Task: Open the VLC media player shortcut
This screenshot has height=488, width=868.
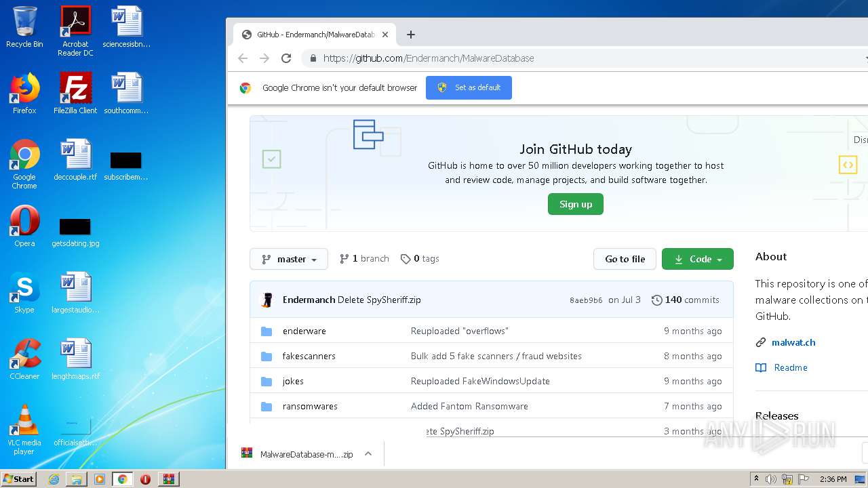Action: click(x=24, y=430)
